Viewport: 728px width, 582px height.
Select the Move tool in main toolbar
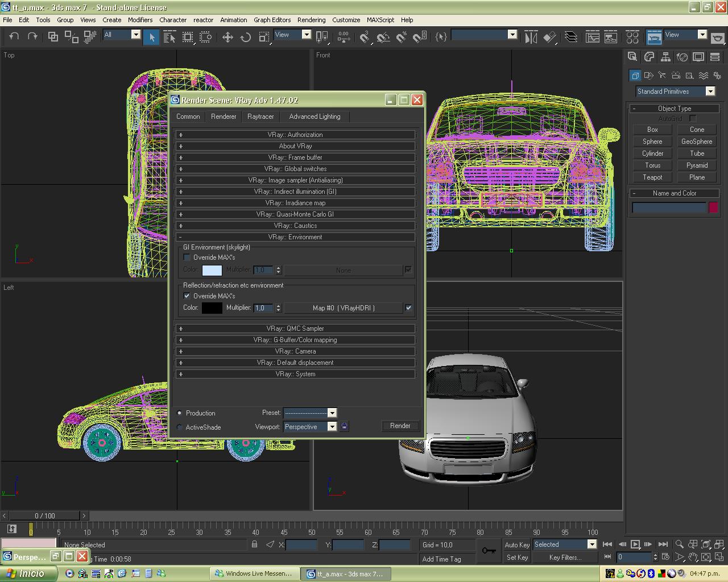[x=227, y=38]
